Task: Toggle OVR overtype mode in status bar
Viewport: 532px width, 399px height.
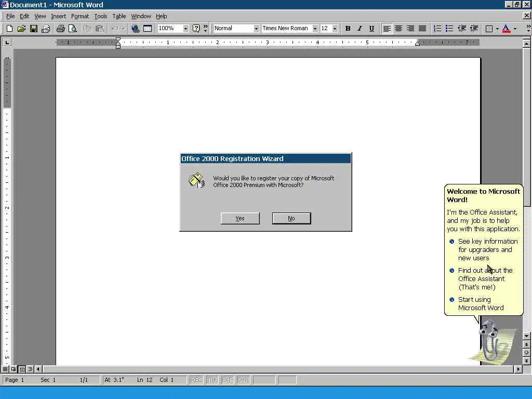Action: click(x=243, y=380)
